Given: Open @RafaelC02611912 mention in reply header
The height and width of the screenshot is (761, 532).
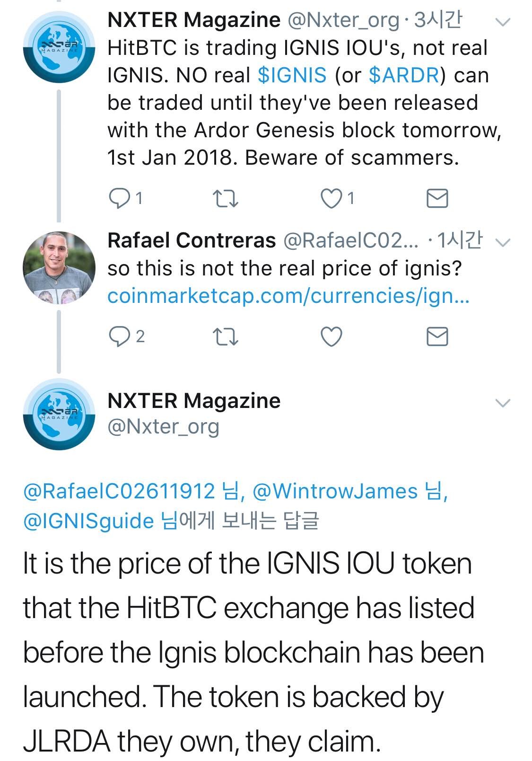Looking at the screenshot, I should [119, 491].
